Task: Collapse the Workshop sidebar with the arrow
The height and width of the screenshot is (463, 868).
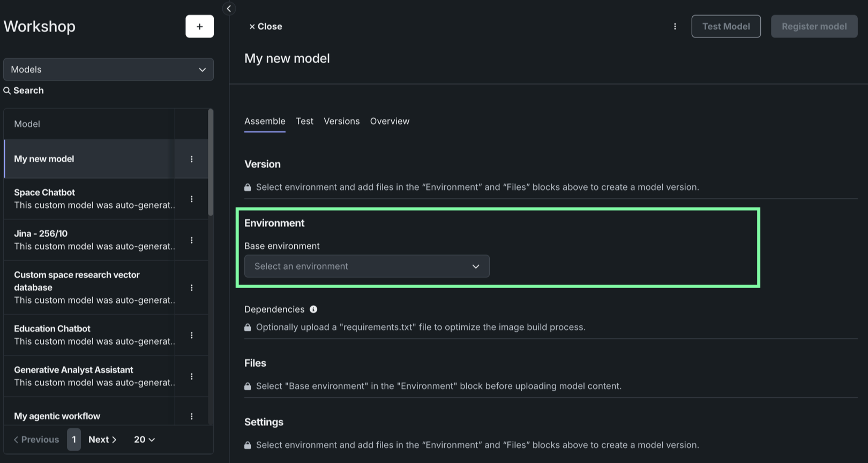Action: (x=229, y=9)
